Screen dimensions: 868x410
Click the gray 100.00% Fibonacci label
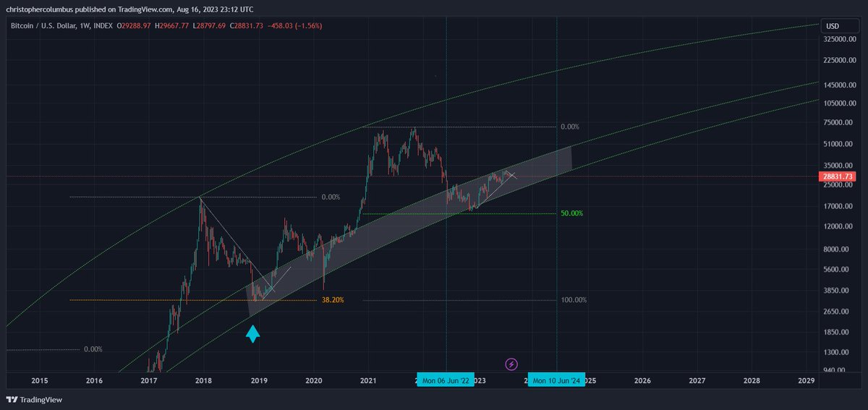pyautogui.click(x=574, y=299)
